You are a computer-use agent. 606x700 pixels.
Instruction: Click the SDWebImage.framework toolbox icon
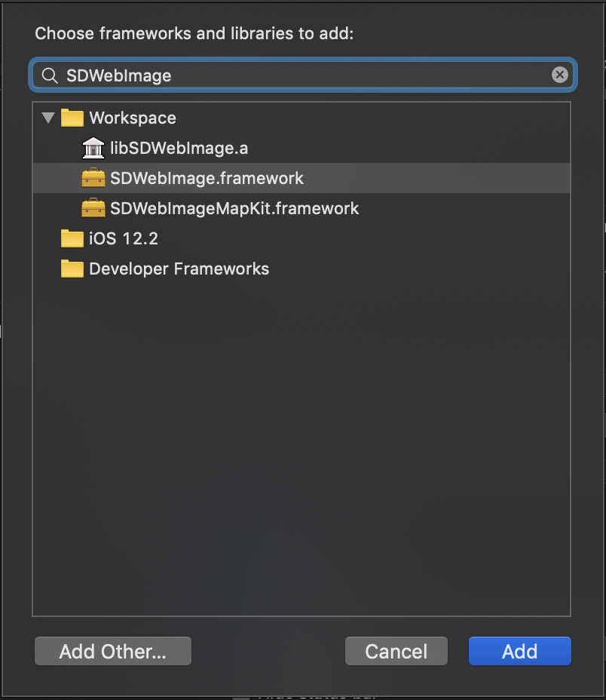tap(93, 178)
